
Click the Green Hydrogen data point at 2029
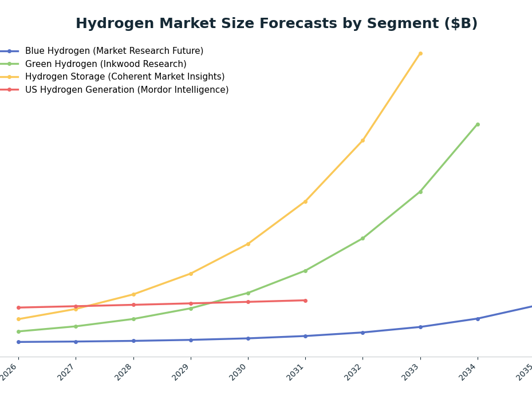point(191,309)
